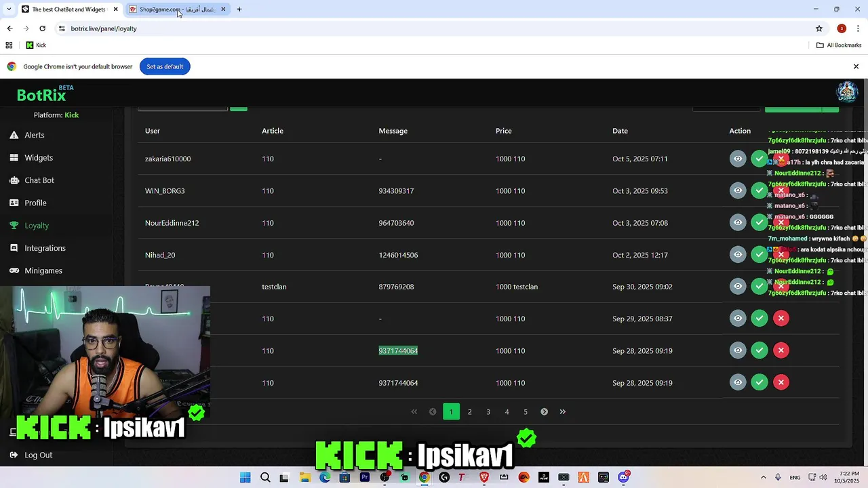Viewport: 868px width, 488px height.
Task: Open Brave browser from the taskbar
Action: (x=484, y=477)
